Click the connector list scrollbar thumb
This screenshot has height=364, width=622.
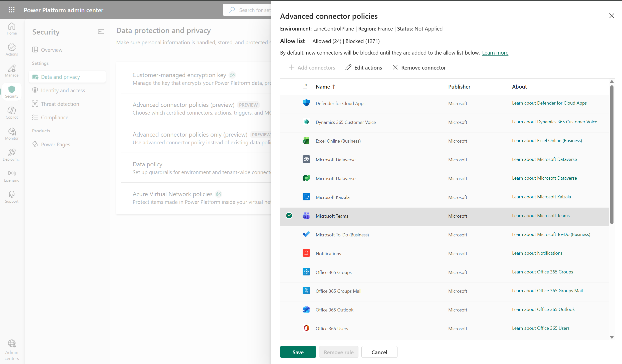[x=612, y=155]
